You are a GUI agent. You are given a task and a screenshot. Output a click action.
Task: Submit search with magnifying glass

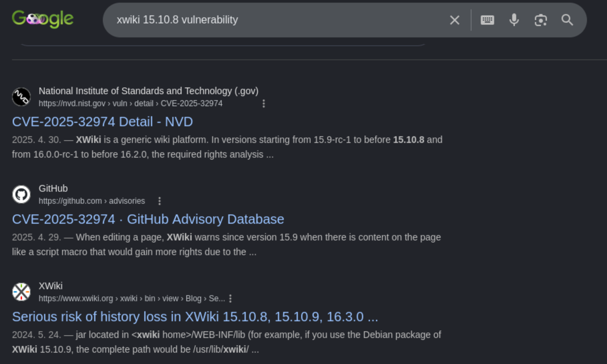tap(567, 20)
